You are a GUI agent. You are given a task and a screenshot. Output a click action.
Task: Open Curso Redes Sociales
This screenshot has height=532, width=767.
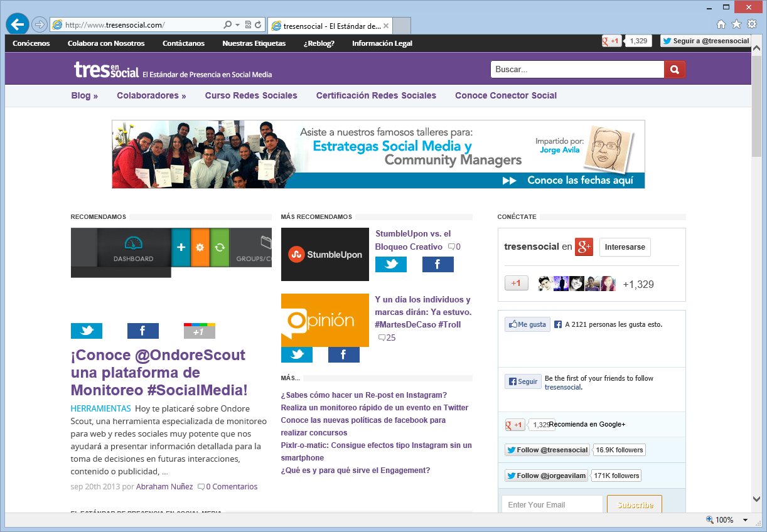251,95
